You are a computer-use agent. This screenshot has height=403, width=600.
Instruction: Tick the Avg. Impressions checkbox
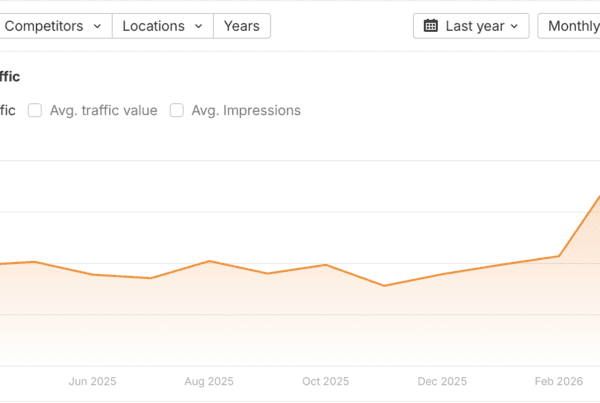click(x=177, y=111)
